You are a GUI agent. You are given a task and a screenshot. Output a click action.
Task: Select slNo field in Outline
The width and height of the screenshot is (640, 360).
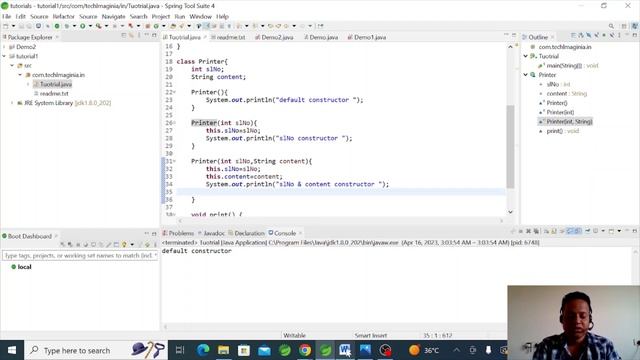(x=555, y=84)
